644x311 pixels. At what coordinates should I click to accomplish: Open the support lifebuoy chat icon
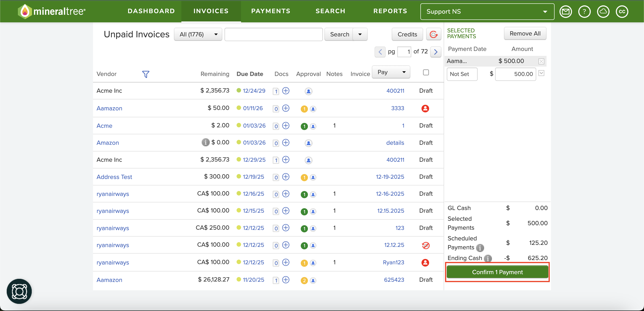tap(19, 291)
